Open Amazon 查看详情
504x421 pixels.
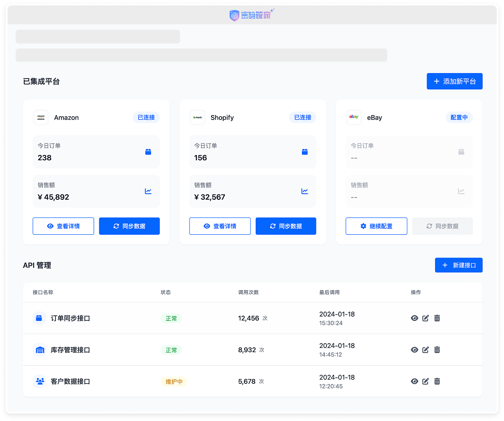(63, 226)
